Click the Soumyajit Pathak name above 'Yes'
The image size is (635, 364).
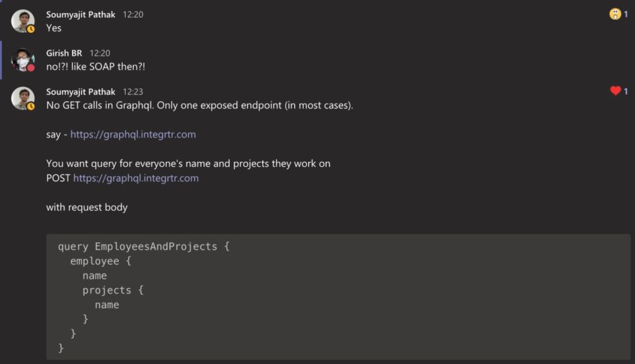pyautogui.click(x=81, y=15)
